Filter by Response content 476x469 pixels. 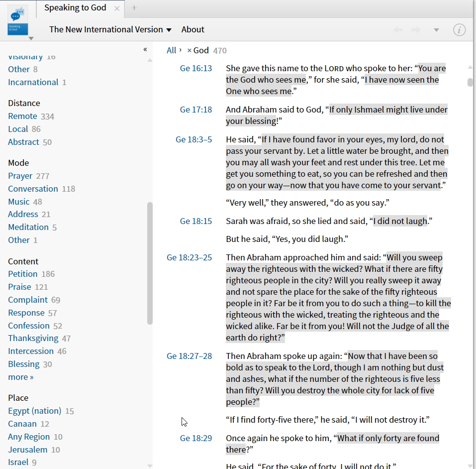point(26,313)
